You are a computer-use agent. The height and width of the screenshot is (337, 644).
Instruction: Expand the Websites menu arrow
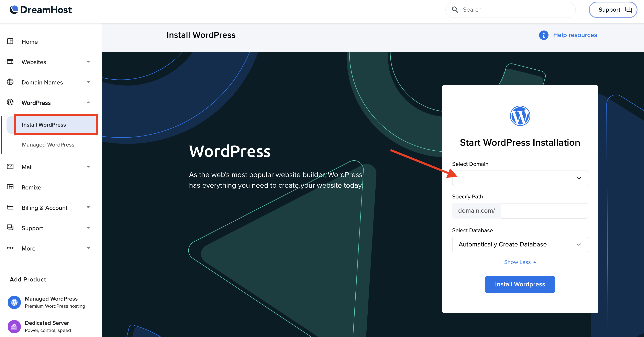point(88,62)
